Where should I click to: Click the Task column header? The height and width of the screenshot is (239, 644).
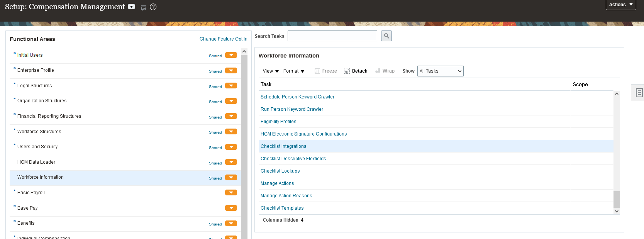coord(266,84)
